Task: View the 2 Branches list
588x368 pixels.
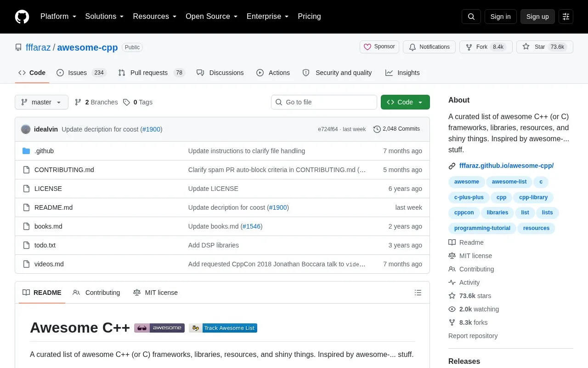Action: (96, 102)
